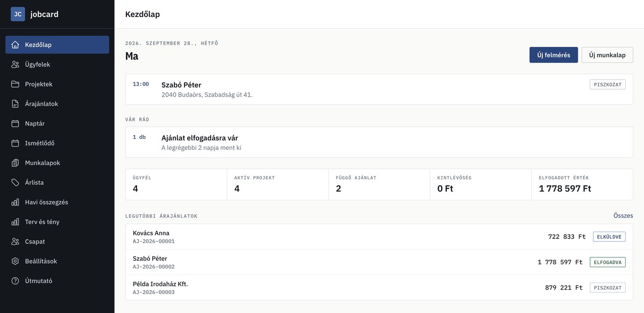Screen dimensions: 644x313
Task: Click the team icon beside Csapat
Action: [x=15, y=241]
